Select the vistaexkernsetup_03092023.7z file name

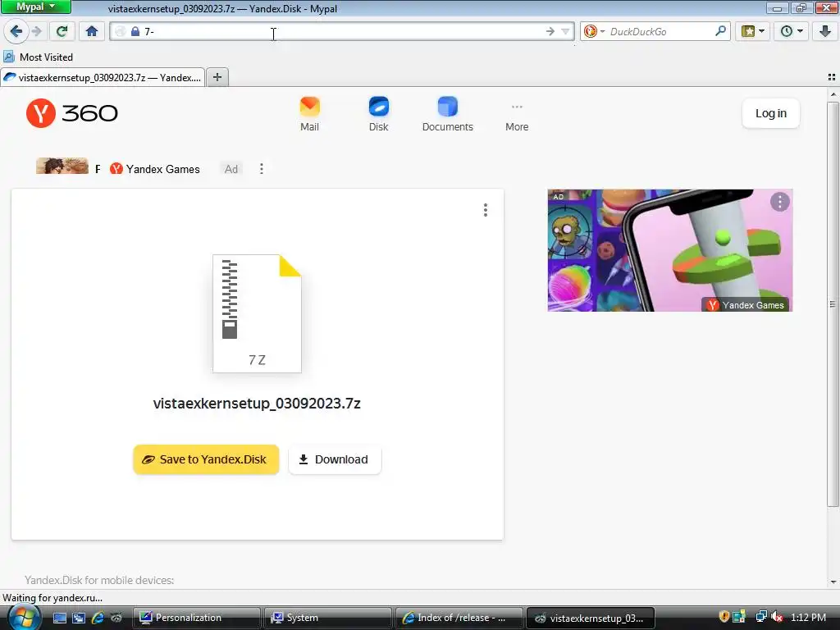pos(257,403)
